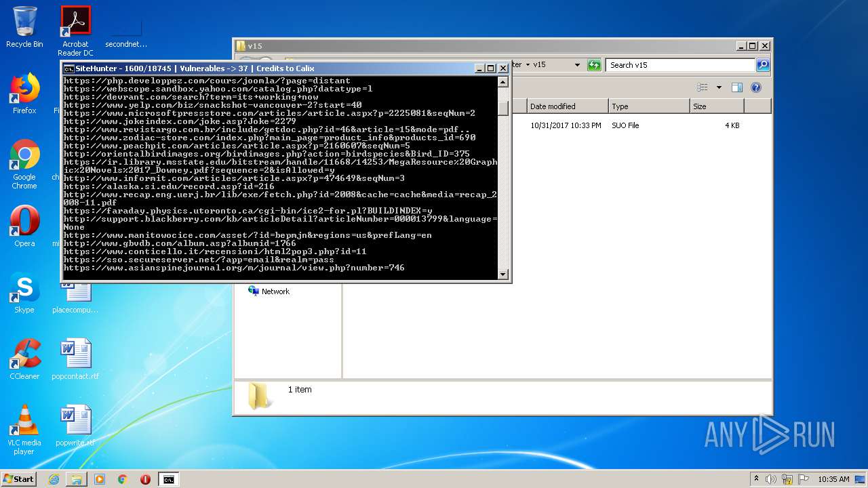Image resolution: width=868 pixels, height=488 pixels.
Task: Click the taskbar clock showing 10:35 AM
Action: [833, 479]
